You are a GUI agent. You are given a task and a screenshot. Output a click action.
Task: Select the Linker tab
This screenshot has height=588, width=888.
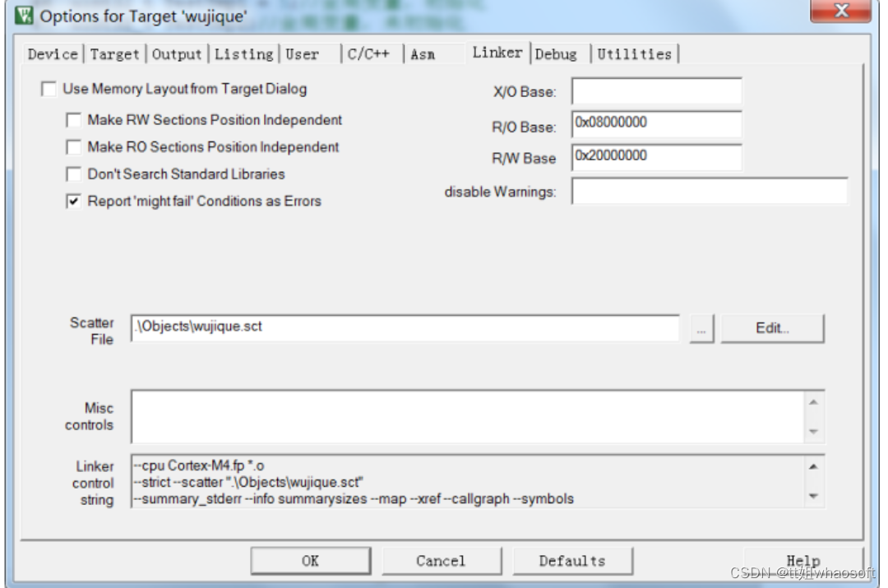click(x=497, y=53)
